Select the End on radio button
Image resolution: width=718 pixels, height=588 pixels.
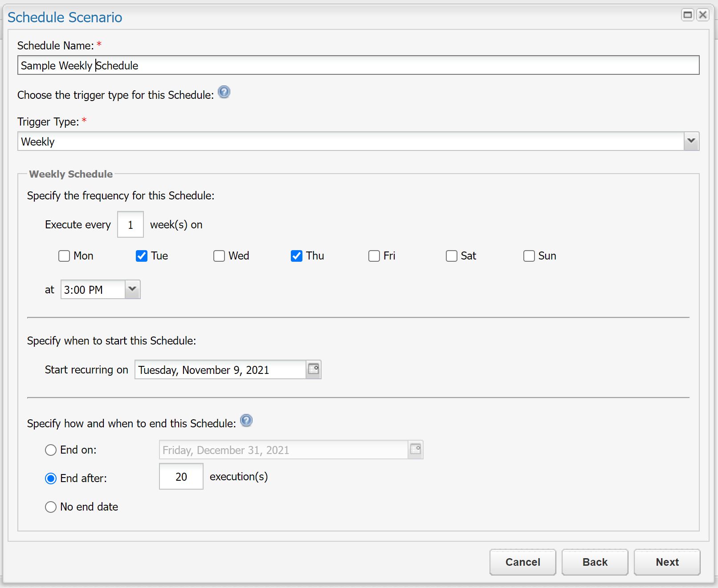[x=51, y=450]
